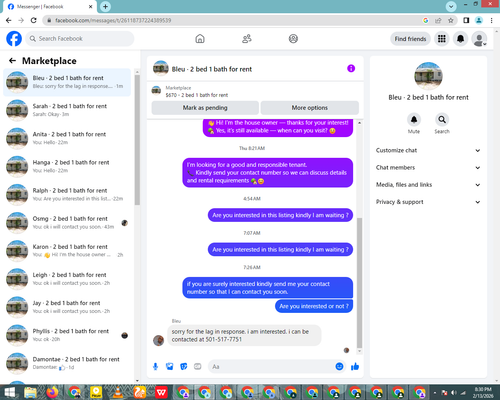Click 'Are you interested or not ?' bubble
500x400 pixels.
(x=314, y=306)
